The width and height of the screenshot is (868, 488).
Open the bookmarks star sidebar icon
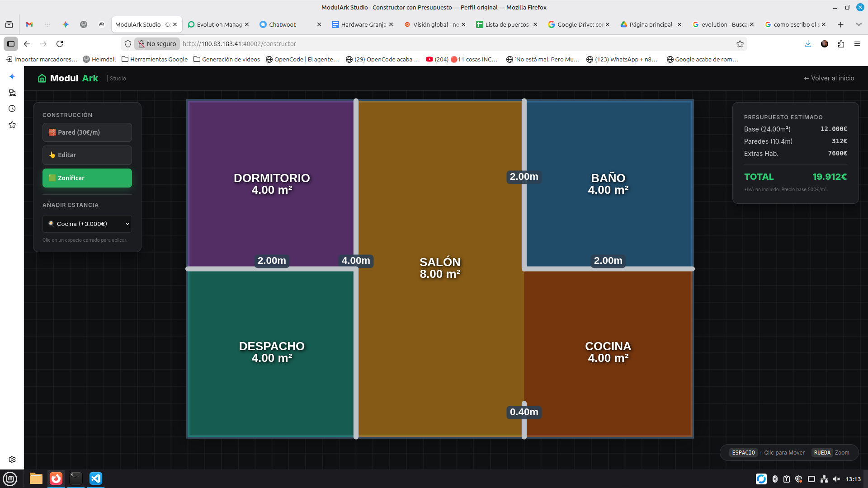coord(12,125)
